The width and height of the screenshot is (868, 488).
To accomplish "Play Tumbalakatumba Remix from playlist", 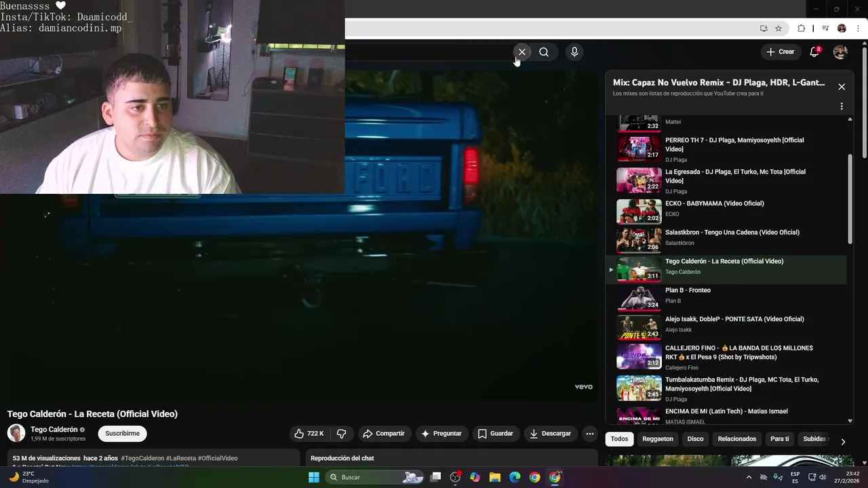I will [x=726, y=389].
